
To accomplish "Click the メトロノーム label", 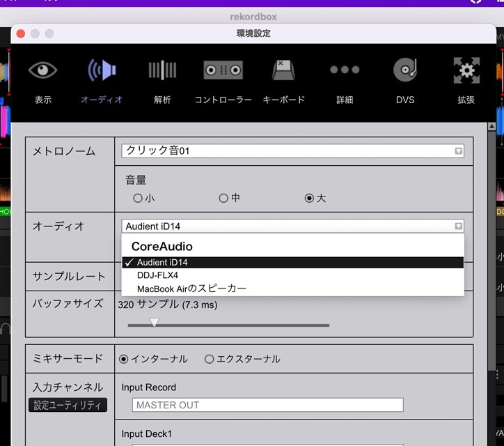I will 64,151.
